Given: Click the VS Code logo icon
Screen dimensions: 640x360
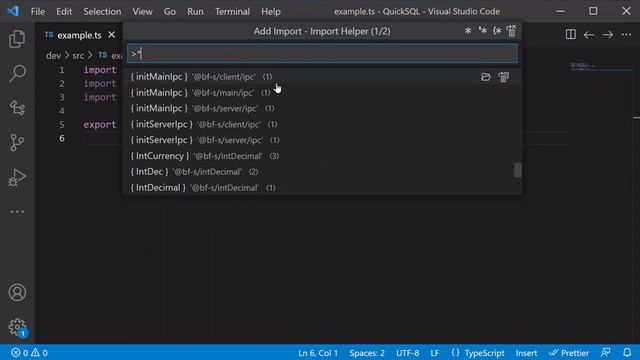Looking at the screenshot, I should point(13,11).
